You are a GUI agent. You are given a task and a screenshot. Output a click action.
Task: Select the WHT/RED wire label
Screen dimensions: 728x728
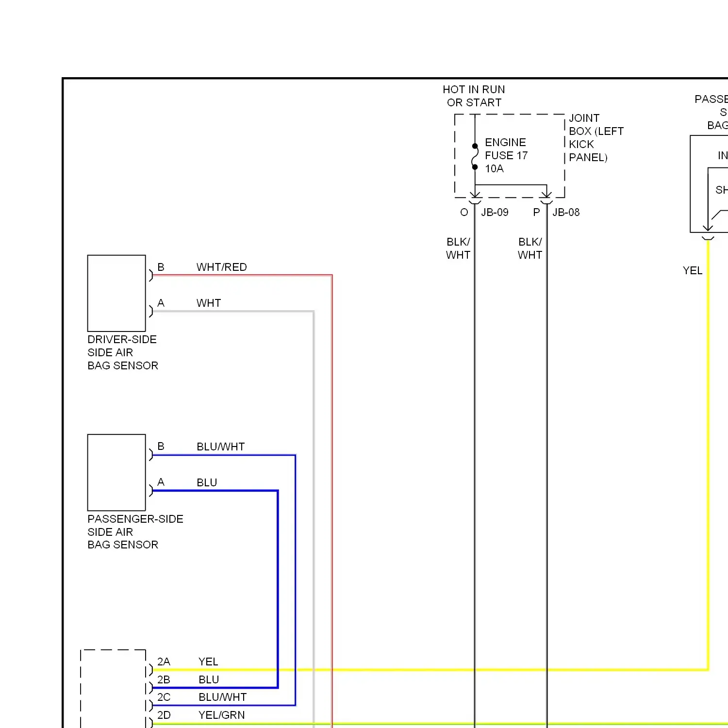click(221, 267)
